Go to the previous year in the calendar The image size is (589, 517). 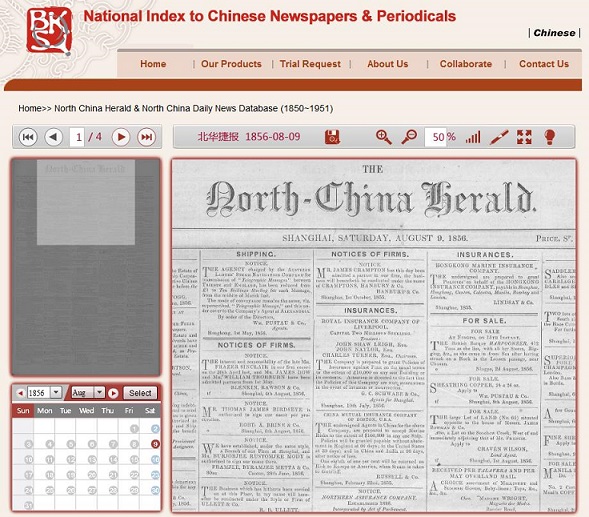click(20, 393)
